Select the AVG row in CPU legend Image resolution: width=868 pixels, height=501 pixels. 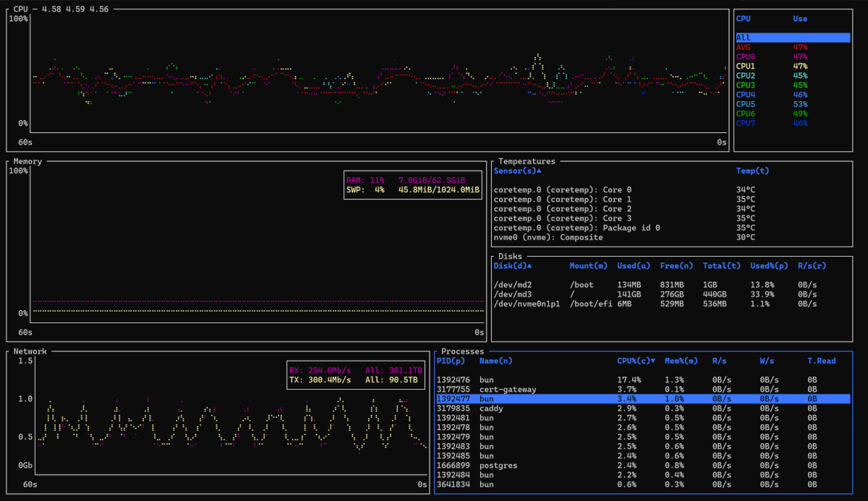click(x=792, y=47)
